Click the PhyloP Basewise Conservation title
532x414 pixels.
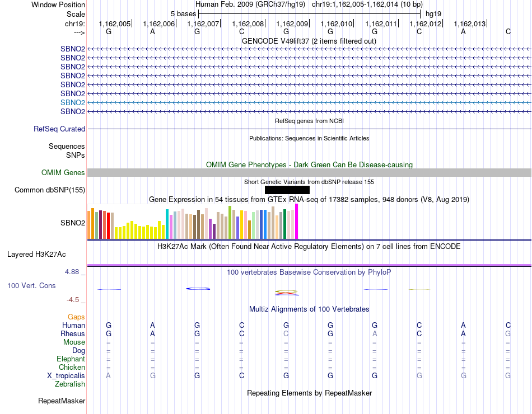(309, 272)
